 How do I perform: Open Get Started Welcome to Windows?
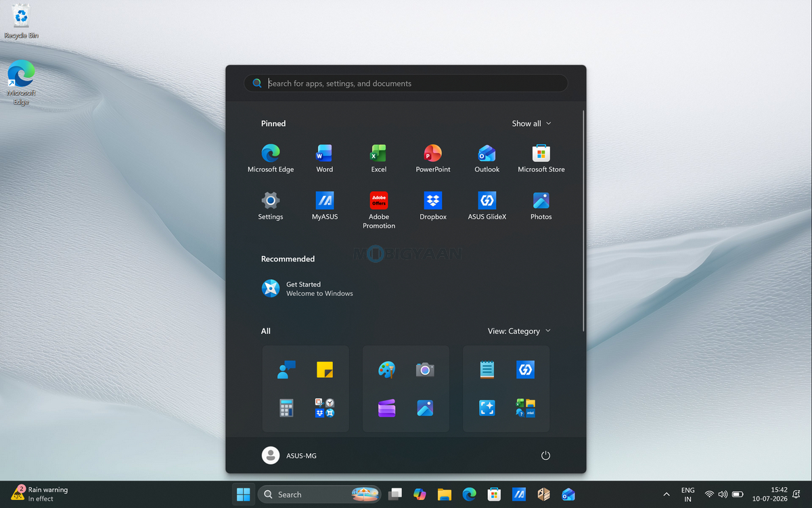[x=308, y=289]
